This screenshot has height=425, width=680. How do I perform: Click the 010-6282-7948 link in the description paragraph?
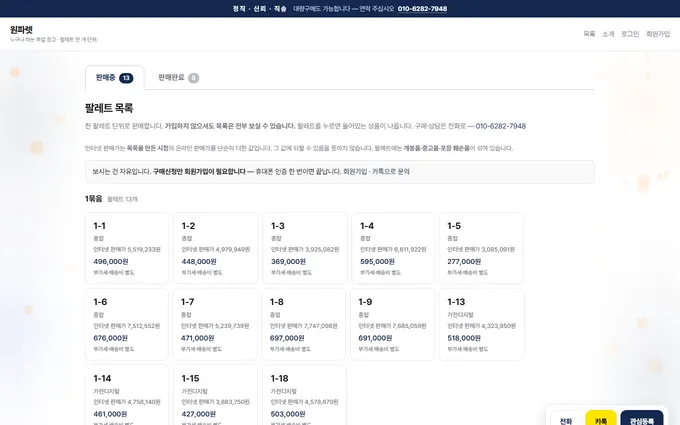tap(500, 126)
